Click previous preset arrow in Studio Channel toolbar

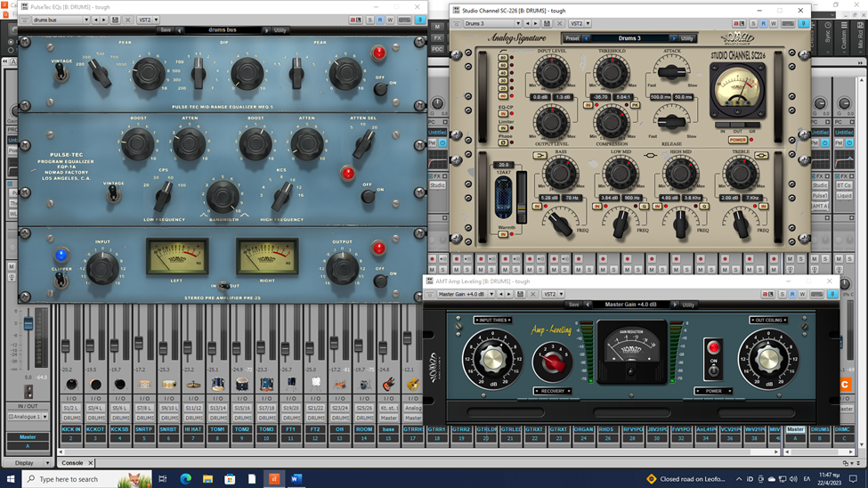tap(528, 24)
